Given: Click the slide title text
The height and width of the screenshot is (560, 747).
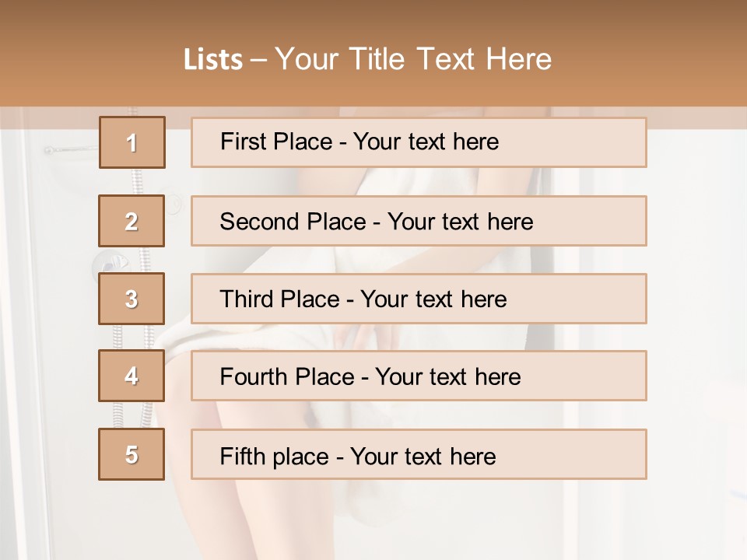Looking at the screenshot, I should point(367,59).
